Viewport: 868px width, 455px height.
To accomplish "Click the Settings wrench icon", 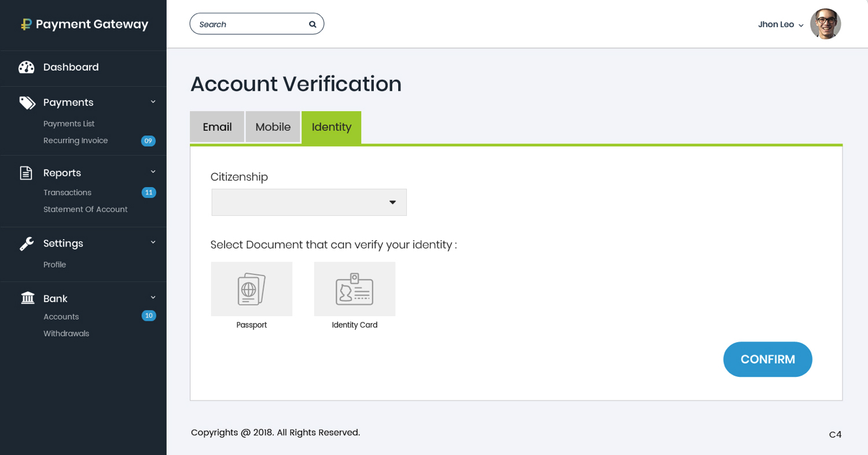I will pos(27,244).
